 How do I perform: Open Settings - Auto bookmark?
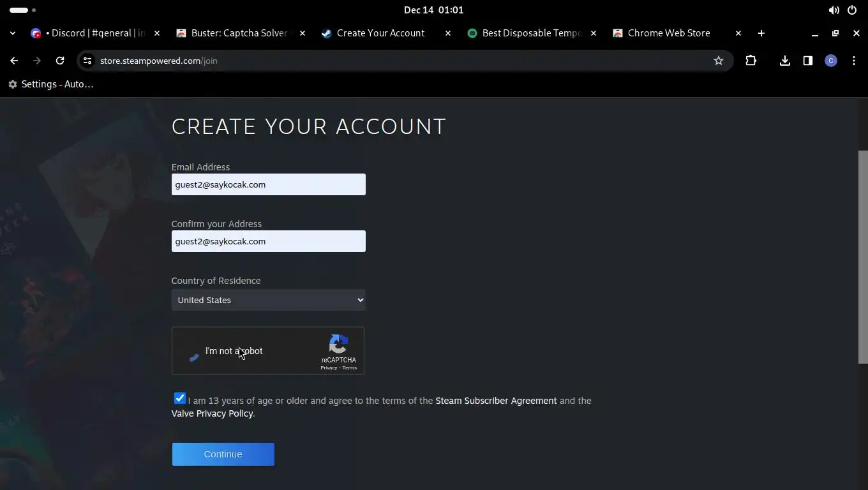pyautogui.click(x=51, y=84)
